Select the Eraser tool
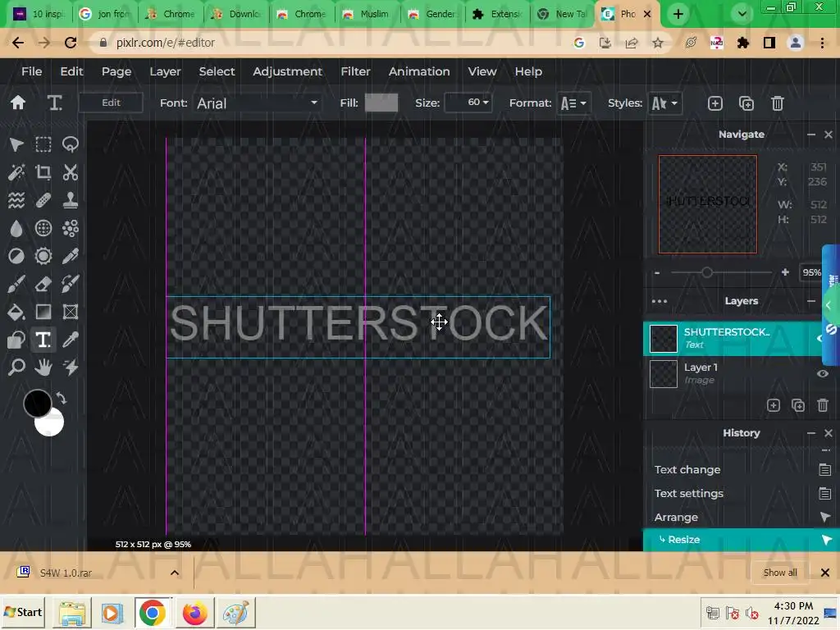This screenshot has width=840, height=630. coord(43,284)
